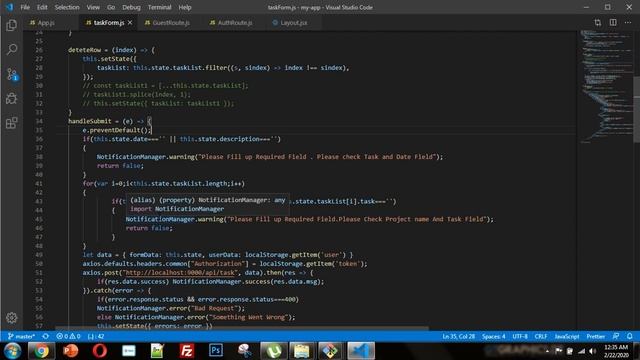Close the taskForm.js tab

[130, 23]
